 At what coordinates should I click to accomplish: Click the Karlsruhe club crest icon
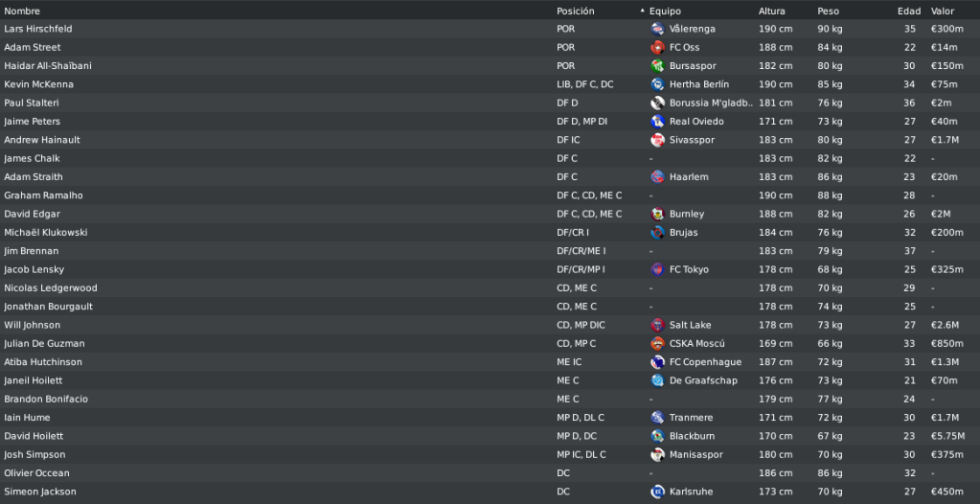click(657, 492)
